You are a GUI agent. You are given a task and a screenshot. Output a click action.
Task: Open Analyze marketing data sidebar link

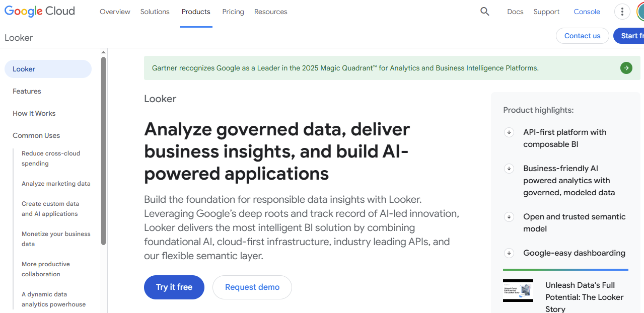56,184
